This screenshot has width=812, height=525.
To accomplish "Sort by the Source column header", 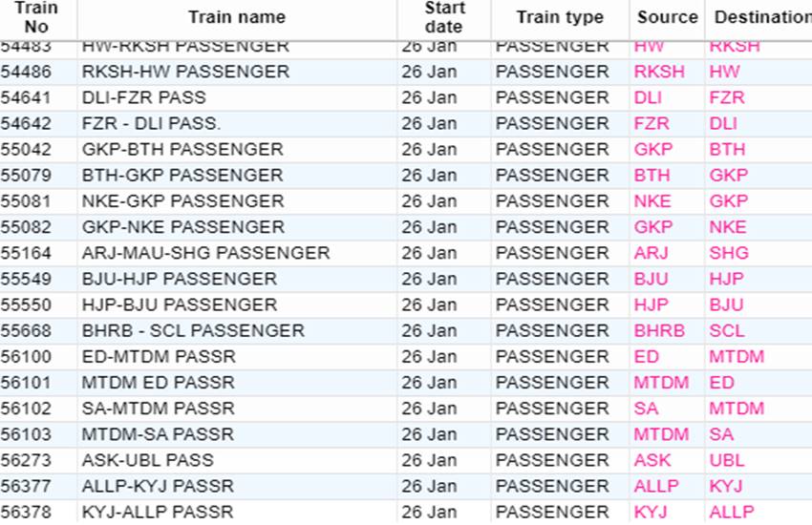I will pos(667,17).
